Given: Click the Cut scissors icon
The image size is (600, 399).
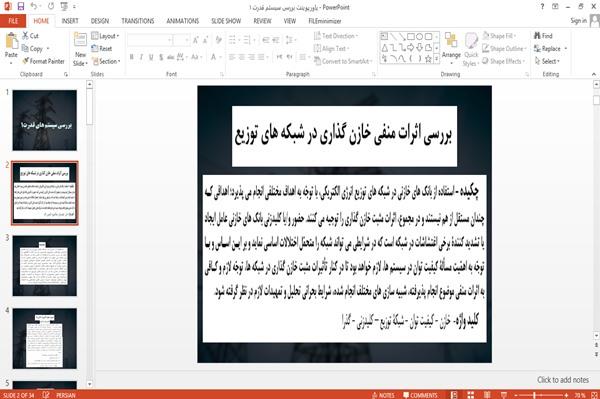Looking at the screenshot, I should [25, 36].
